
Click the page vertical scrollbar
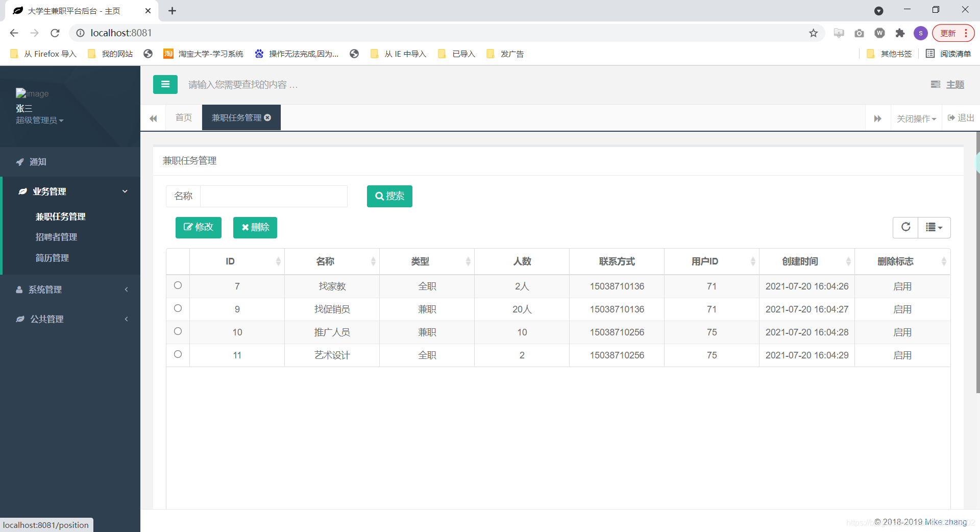pyautogui.click(x=977, y=263)
